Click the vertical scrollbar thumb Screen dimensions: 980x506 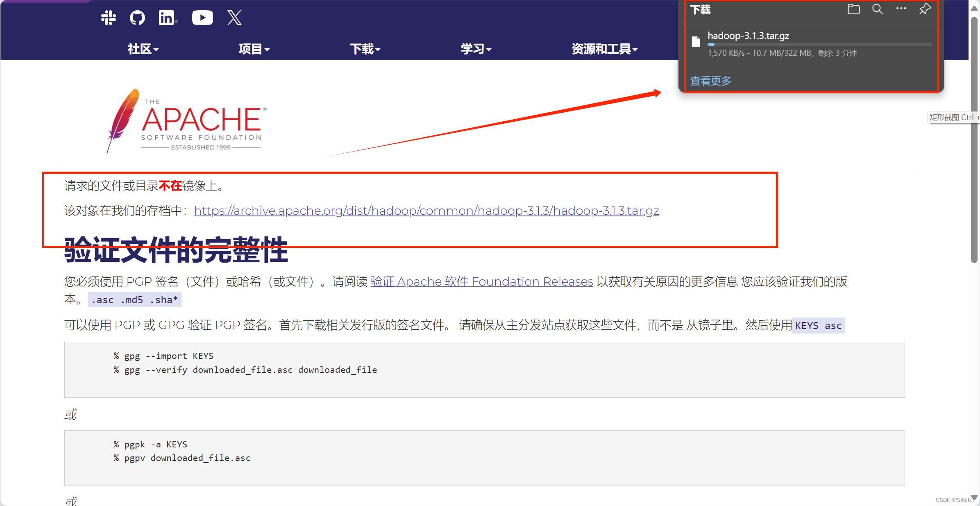(x=974, y=139)
